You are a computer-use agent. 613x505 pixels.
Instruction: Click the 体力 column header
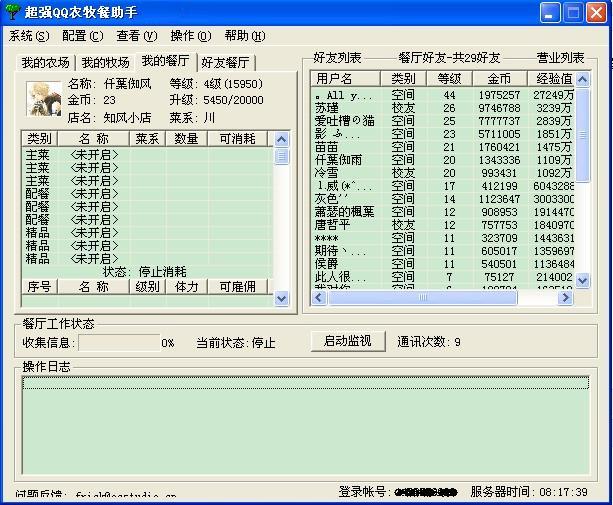coord(186,287)
